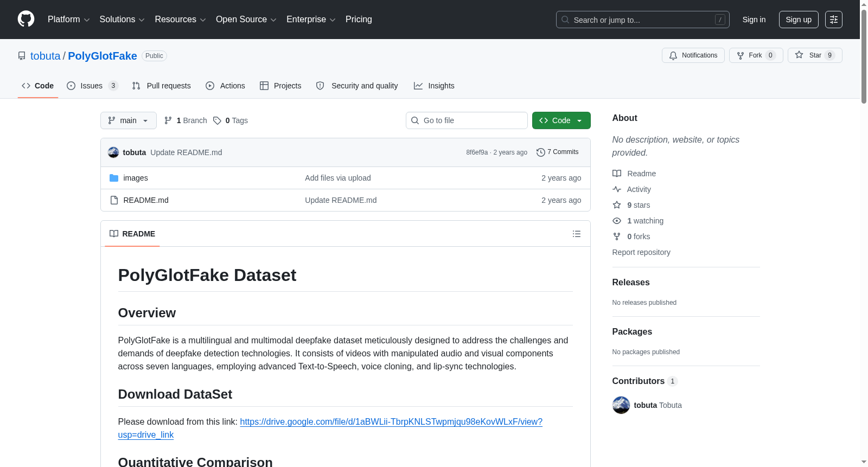The width and height of the screenshot is (868, 467).
Task: Open the main branch selector dropdown
Action: [x=128, y=120]
